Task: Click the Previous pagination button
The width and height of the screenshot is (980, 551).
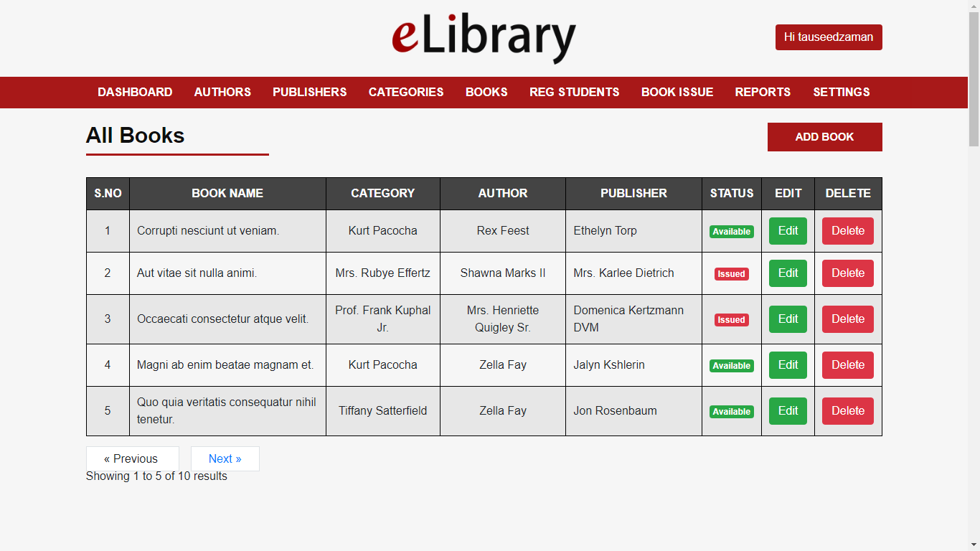Action: pos(132,458)
